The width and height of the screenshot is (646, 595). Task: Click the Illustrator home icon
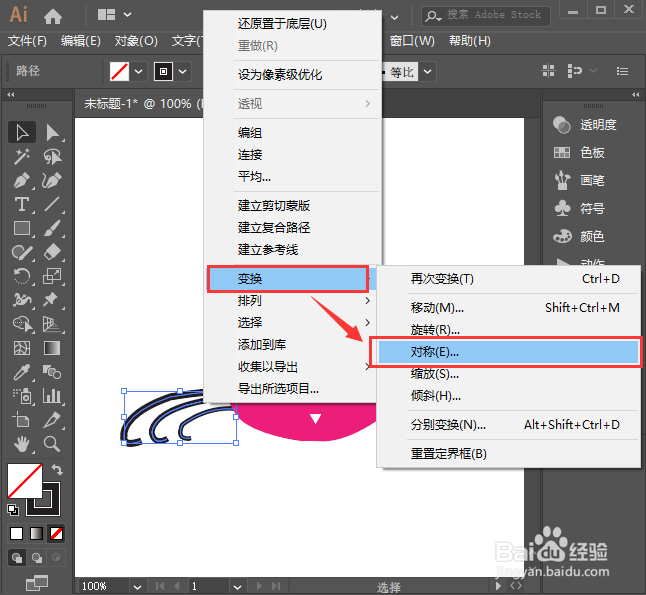(53, 16)
